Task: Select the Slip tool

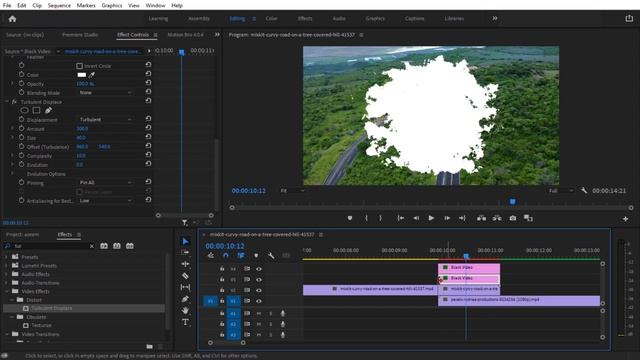Action: (185, 287)
